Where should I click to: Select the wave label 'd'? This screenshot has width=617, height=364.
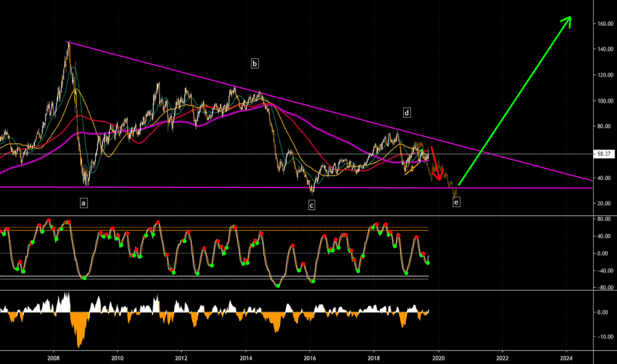pyautogui.click(x=407, y=113)
